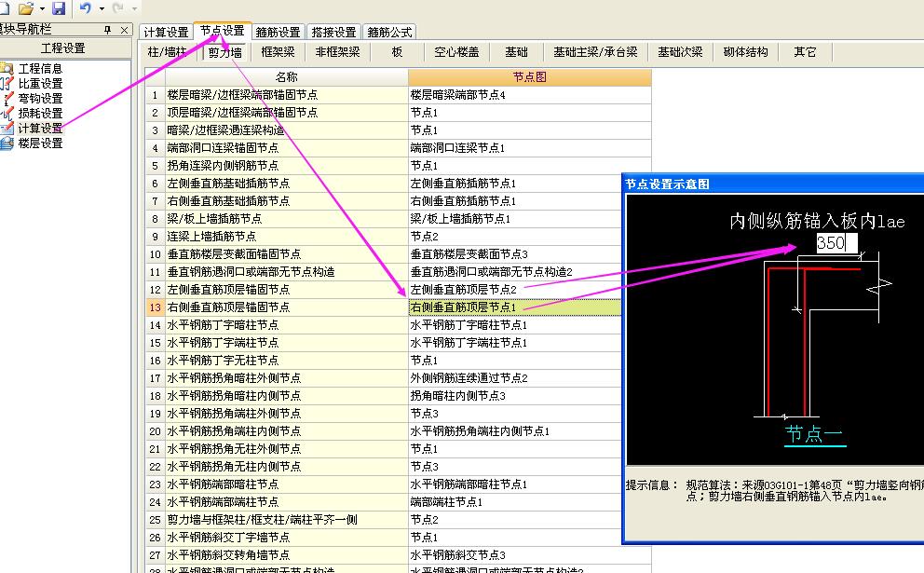Screen dimensions: 924x573
Task: Select cell 外侧钢筋连续通过节点2
Action: (515, 378)
